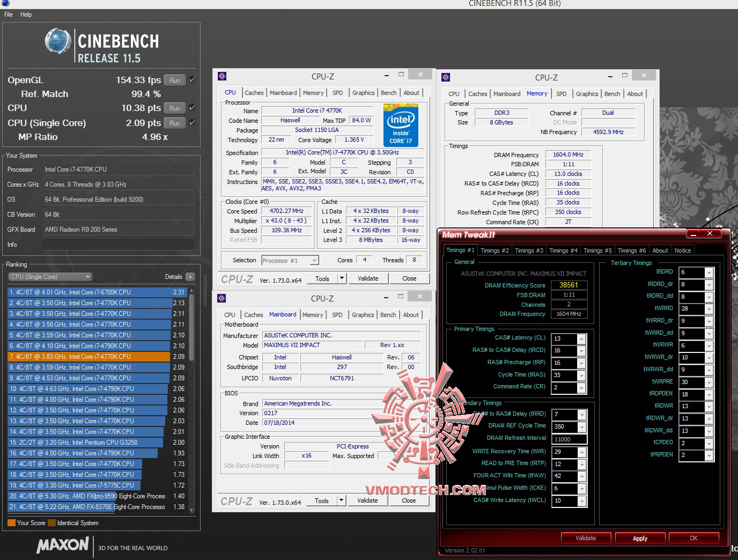Click the CPU-Z icon in the CPU window title bar

click(x=222, y=76)
